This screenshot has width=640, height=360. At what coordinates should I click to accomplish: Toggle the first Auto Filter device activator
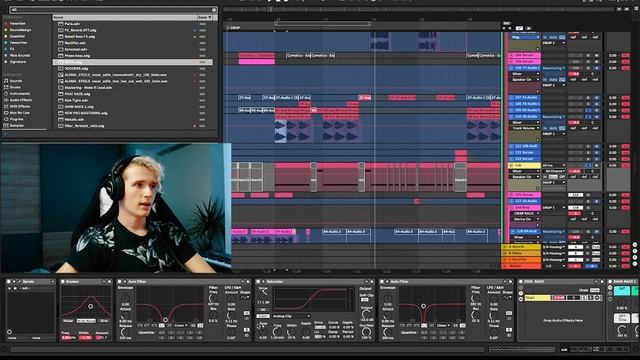(120, 282)
